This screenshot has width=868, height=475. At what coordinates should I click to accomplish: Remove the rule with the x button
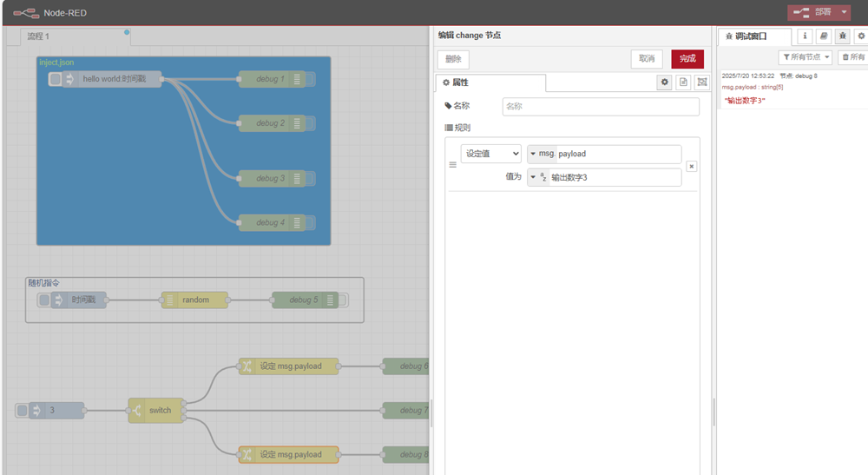(x=692, y=166)
